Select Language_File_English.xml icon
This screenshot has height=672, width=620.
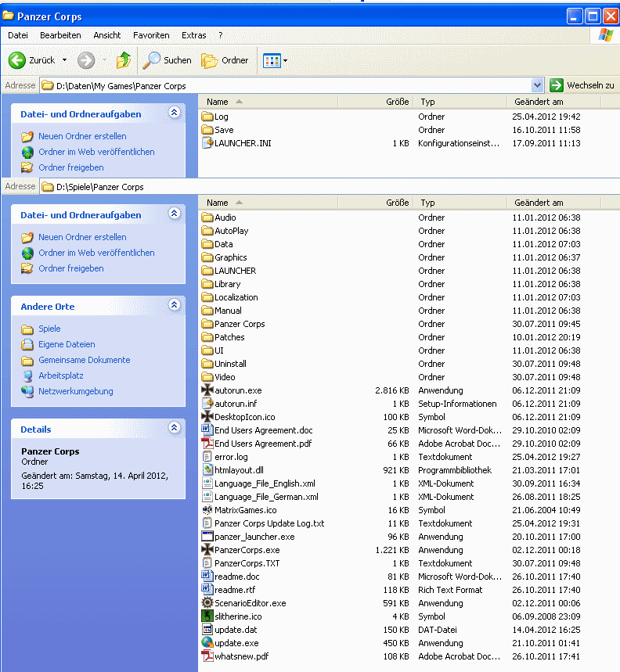[207, 483]
